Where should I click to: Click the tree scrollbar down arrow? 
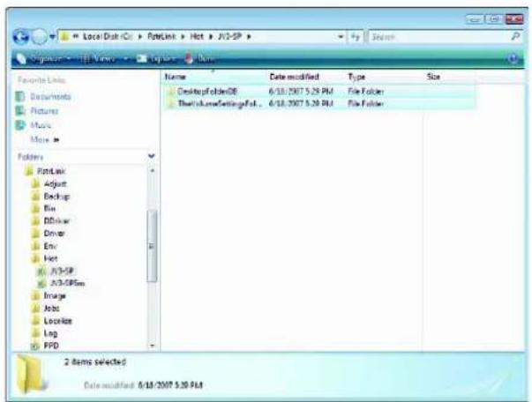click(x=152, y=346)
